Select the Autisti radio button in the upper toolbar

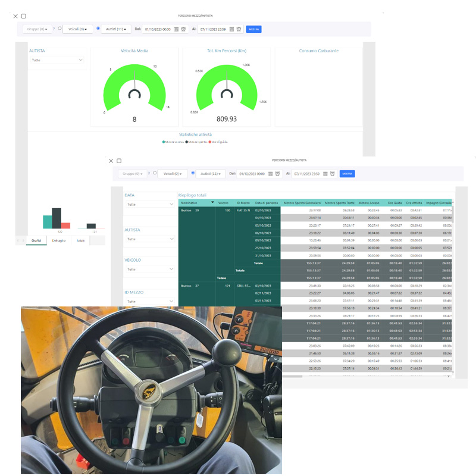point(98,29)
